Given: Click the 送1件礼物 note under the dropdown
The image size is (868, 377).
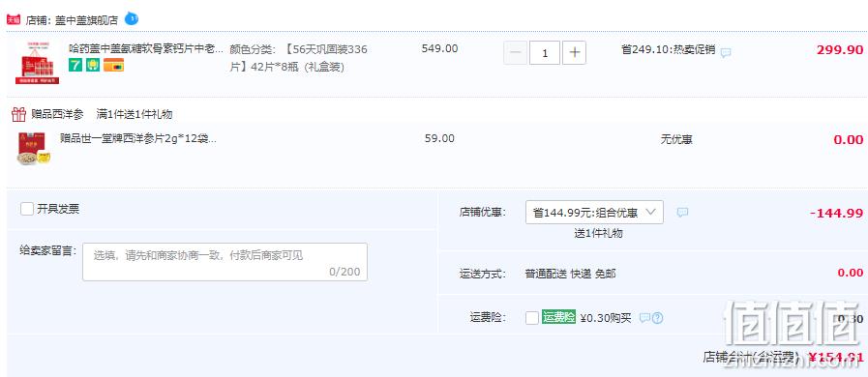Looking at the screenshot, I should tap(598, 233).
